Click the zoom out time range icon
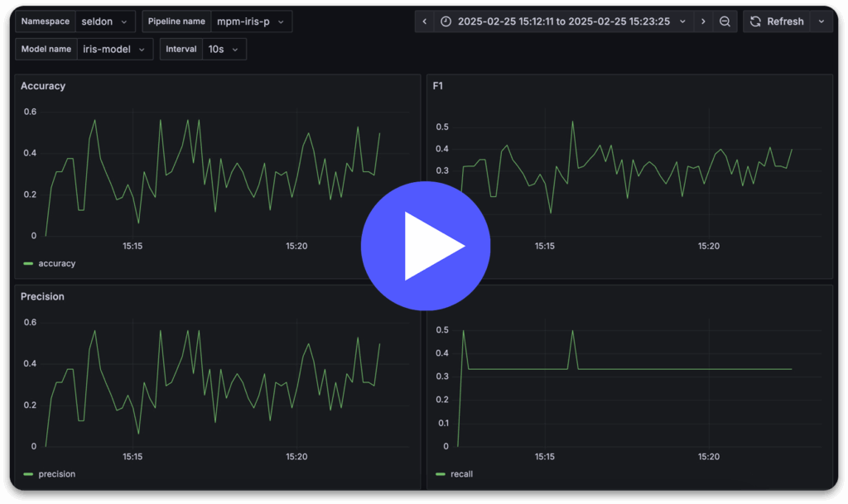 (x=725, y=22)
